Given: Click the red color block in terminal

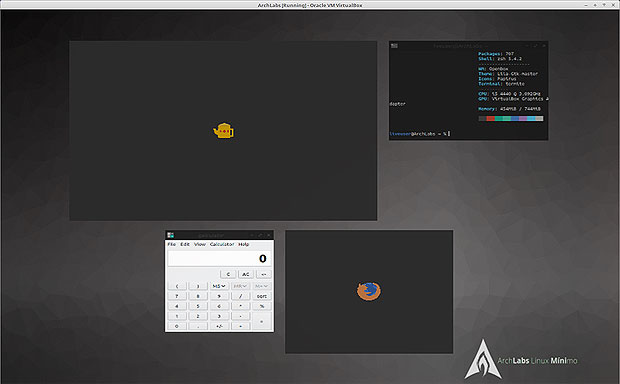Looking at the screenshot, I should [491, 119].
